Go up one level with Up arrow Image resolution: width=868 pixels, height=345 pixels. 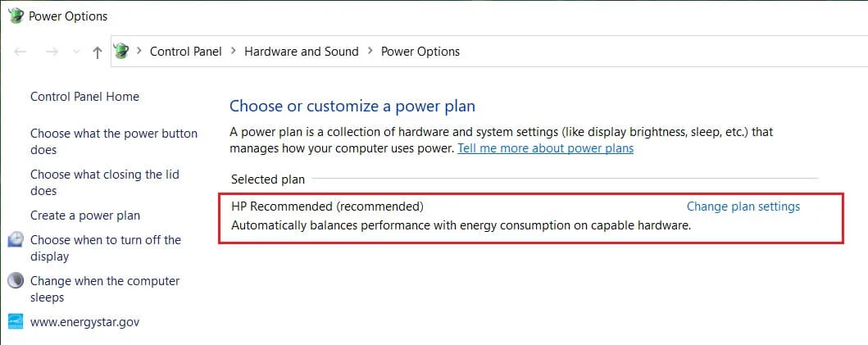pos(98,52)
